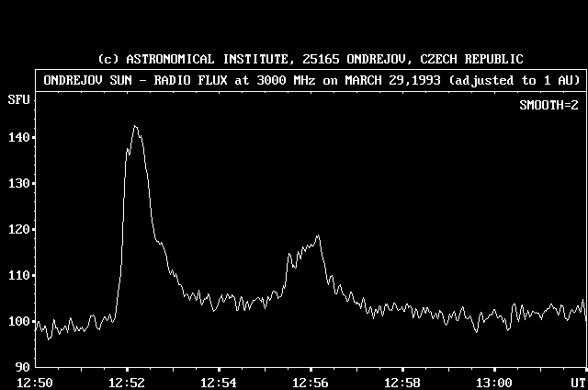Select the 12:56 time marker

coord(311,382)
